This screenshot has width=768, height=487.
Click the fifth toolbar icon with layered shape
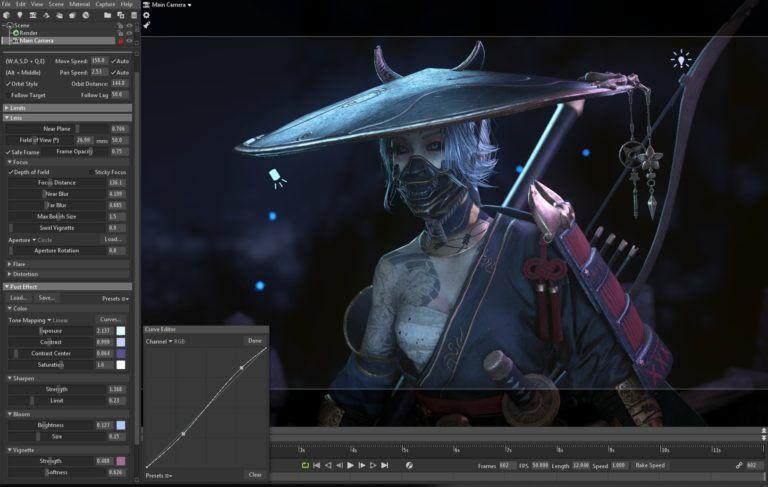[59, 15]
